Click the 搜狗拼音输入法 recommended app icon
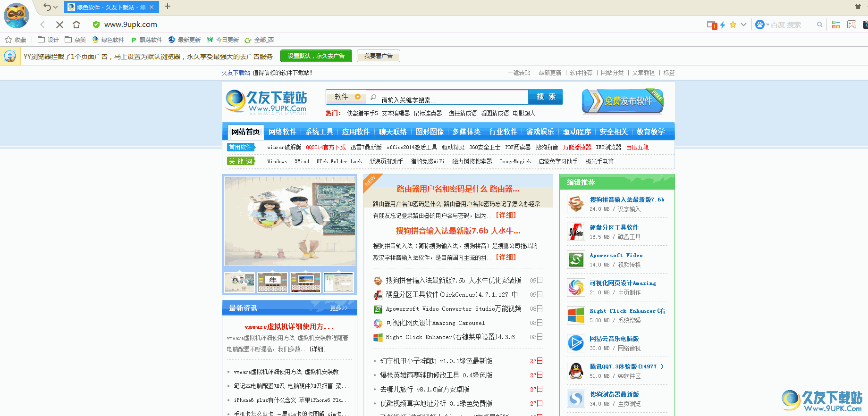The image size is (868, 416). point(576,204)
